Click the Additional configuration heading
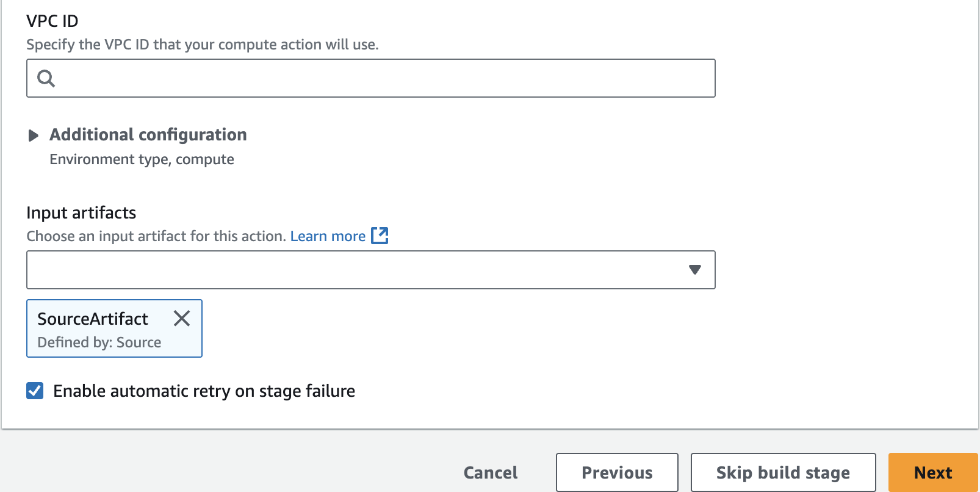 pyautogui.click(x=148, y=135)
